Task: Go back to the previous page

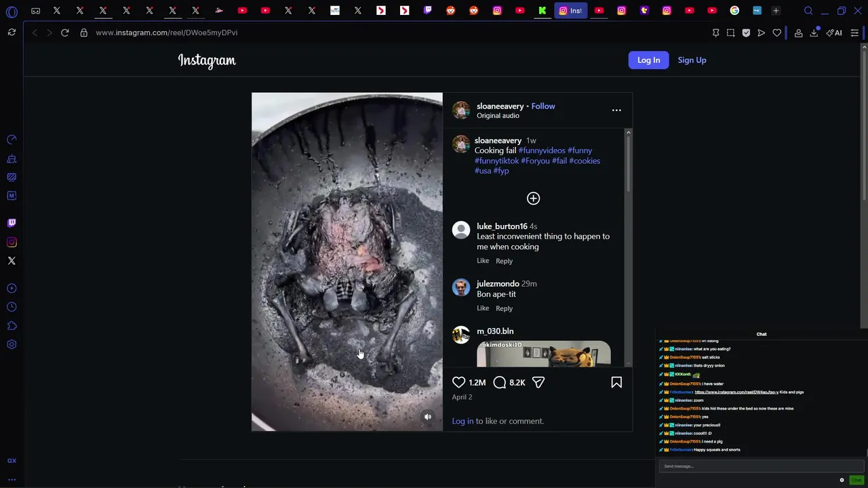Action: coord(35,33)
